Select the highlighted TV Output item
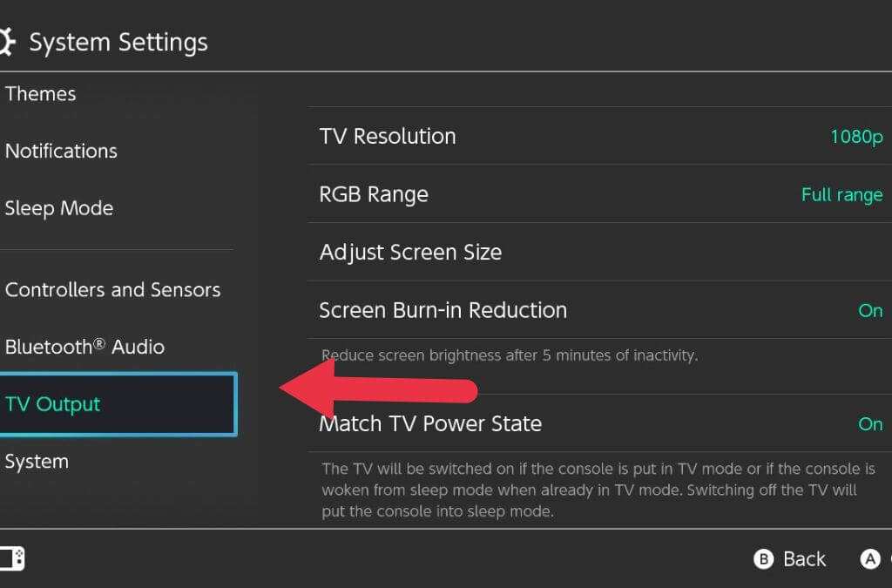Image resolution: width=892 pixels, height=588 pixels. coord(53,404)
